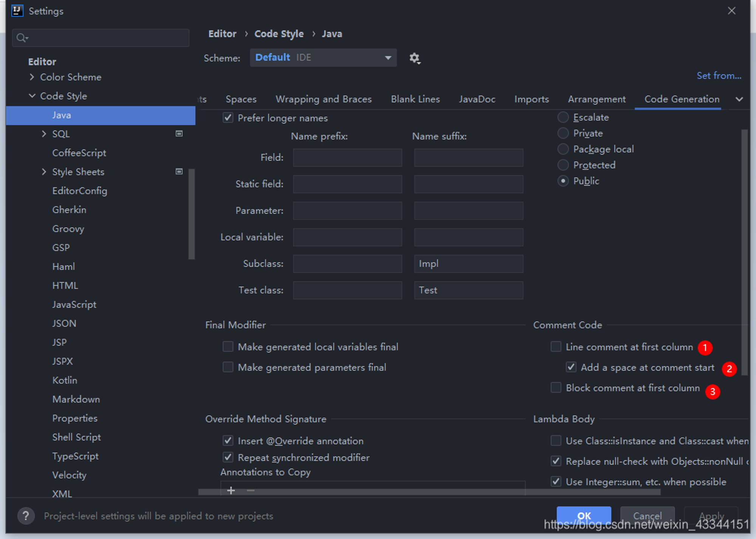This screenshot has width=756, height=539.
Task: Select EditorConfig in the settings tree
Action: (80, 191)
